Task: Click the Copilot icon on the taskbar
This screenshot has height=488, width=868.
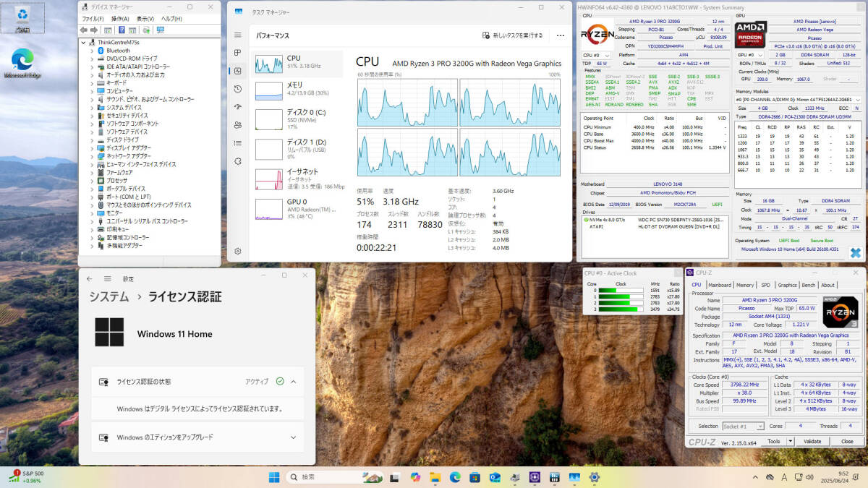Action: point(414,477)
